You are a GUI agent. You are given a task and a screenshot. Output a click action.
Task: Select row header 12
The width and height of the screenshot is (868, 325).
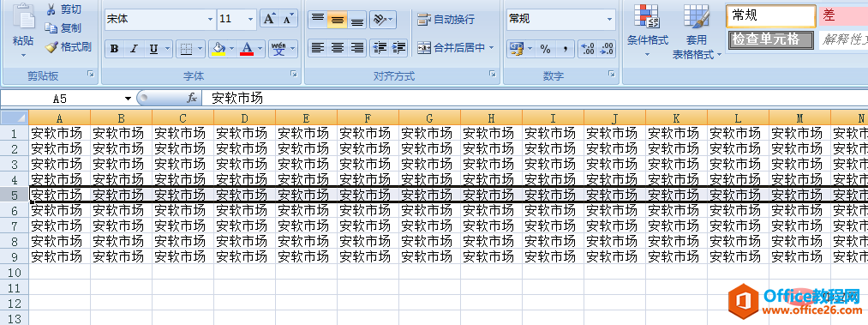coord(15,304)
